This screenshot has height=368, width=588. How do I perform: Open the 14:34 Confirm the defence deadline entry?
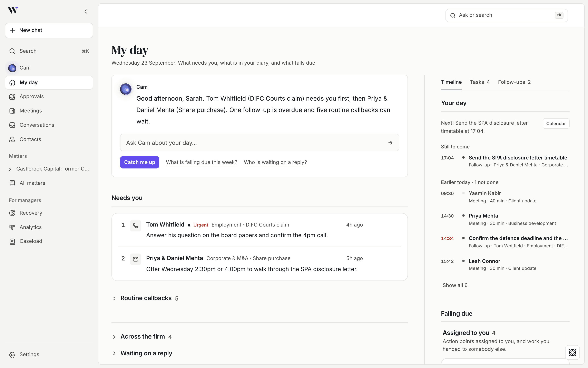(505, 242)
